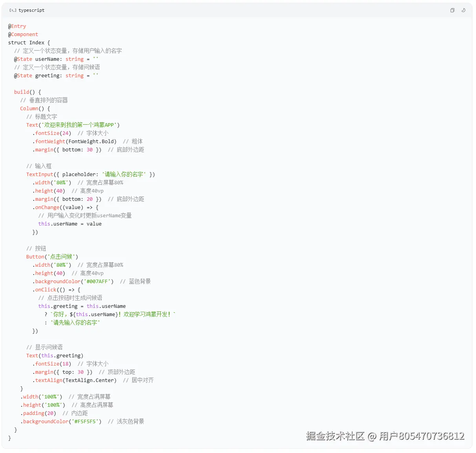
Task: Click the Column() container line
Action: [35, 109]
